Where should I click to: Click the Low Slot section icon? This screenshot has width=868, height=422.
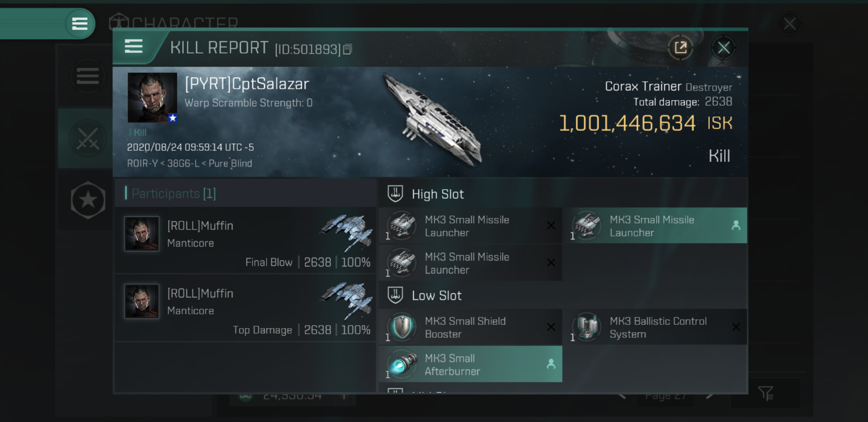click(395, 295)
